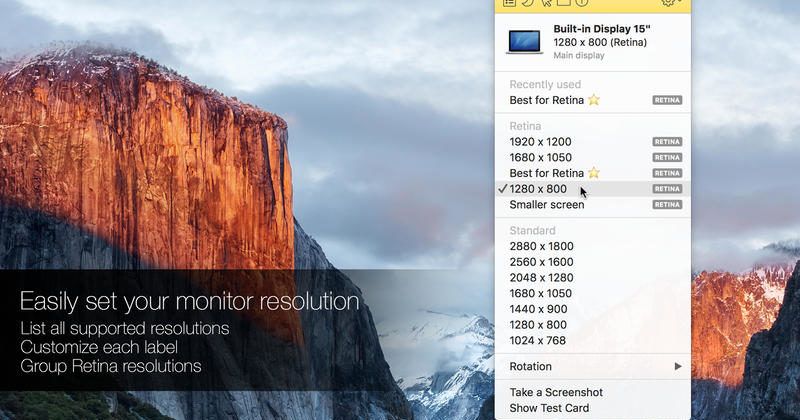The image size is (800, 420).
Task: Set resolution to 1440 x 900
Action: (593, 309)
